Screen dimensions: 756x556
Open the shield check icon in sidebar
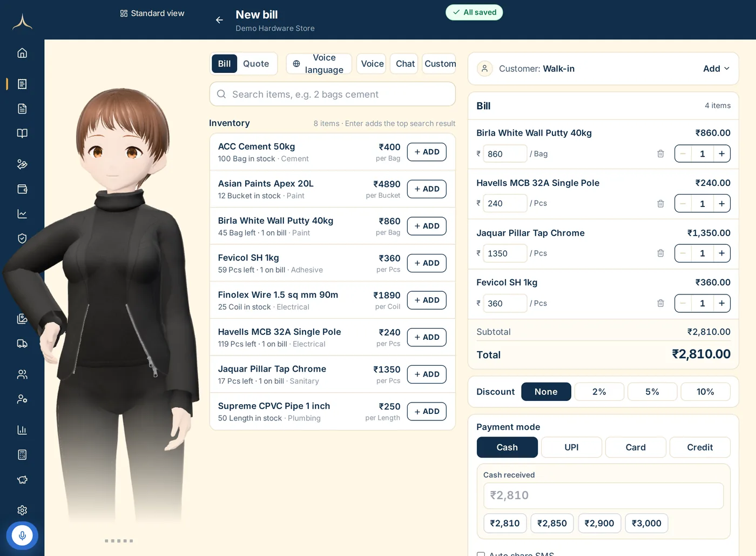coord(22,239)
